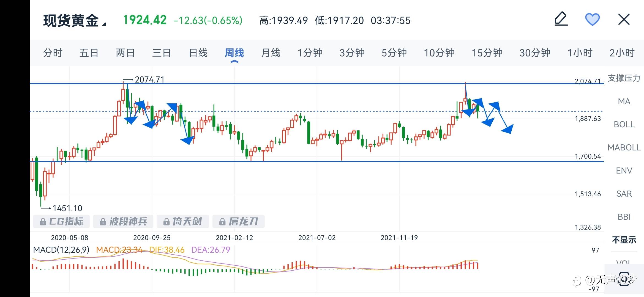Select the 15分钟 timeframe
This screenshot has width=644, height=297.
tap(487, 53)
